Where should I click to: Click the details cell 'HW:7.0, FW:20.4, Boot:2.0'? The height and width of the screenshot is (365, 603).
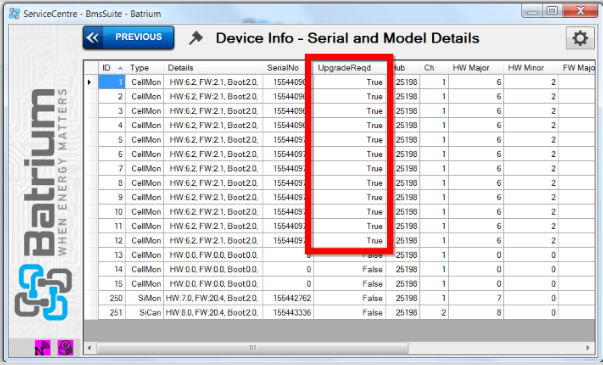pyautogui.click(x=213, y=298)
